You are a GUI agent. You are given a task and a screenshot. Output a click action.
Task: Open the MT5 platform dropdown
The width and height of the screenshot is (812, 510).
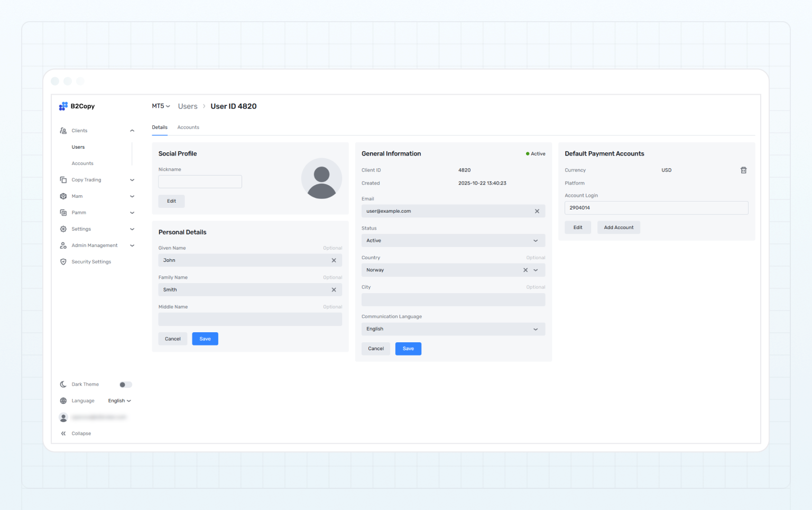point(161,106)
